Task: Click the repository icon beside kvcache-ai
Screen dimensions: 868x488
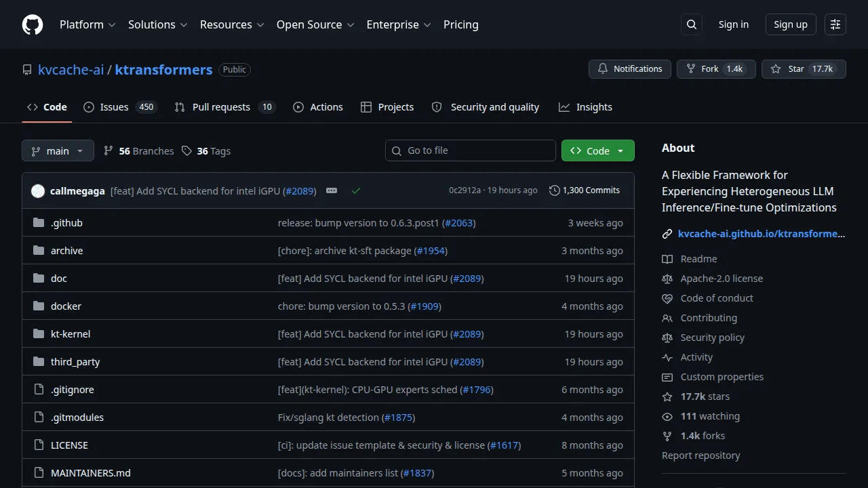Action: [27, 70]
